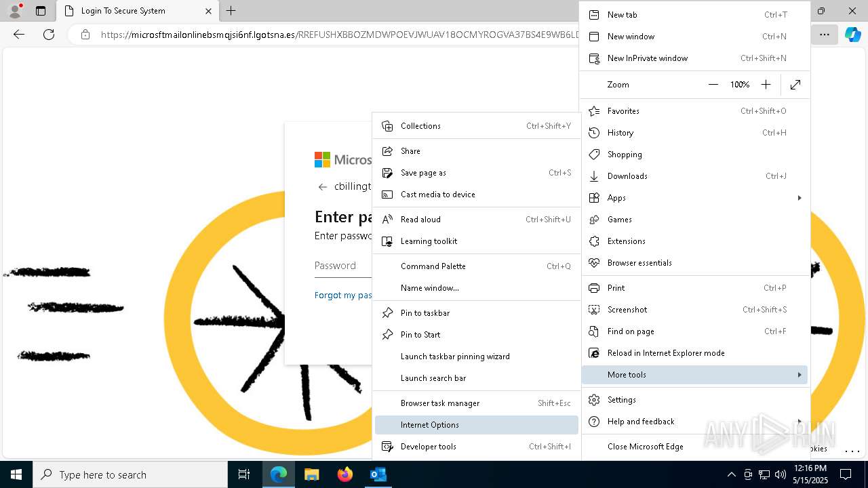
Task: Click the taskbar search box
Action: click(130, 474)
